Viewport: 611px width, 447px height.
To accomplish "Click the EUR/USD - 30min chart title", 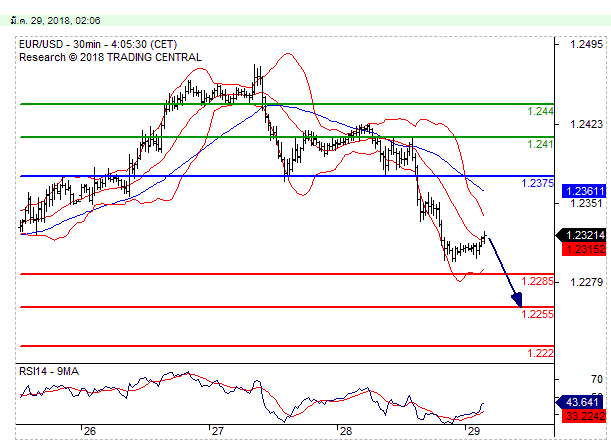I will coord(98,44).
